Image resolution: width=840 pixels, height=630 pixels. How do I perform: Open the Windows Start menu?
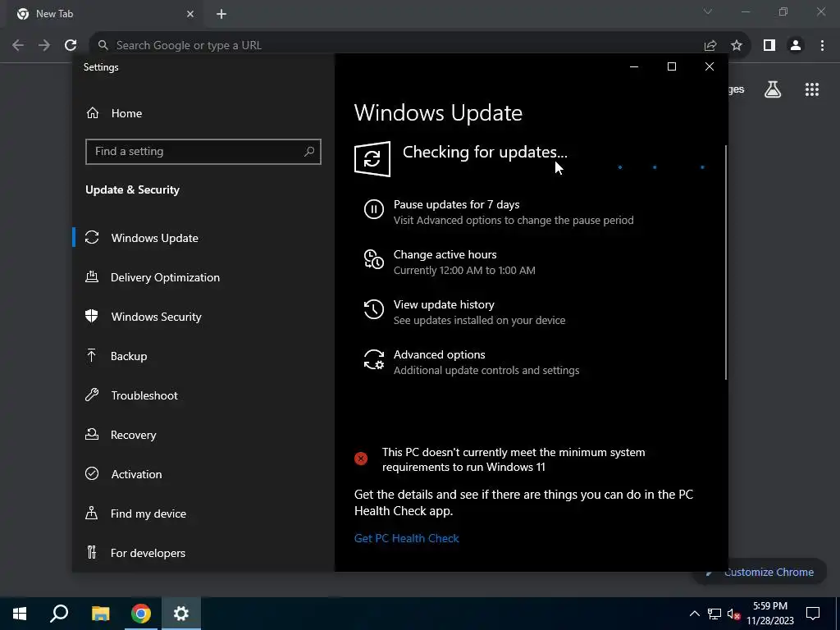point(20,614)
